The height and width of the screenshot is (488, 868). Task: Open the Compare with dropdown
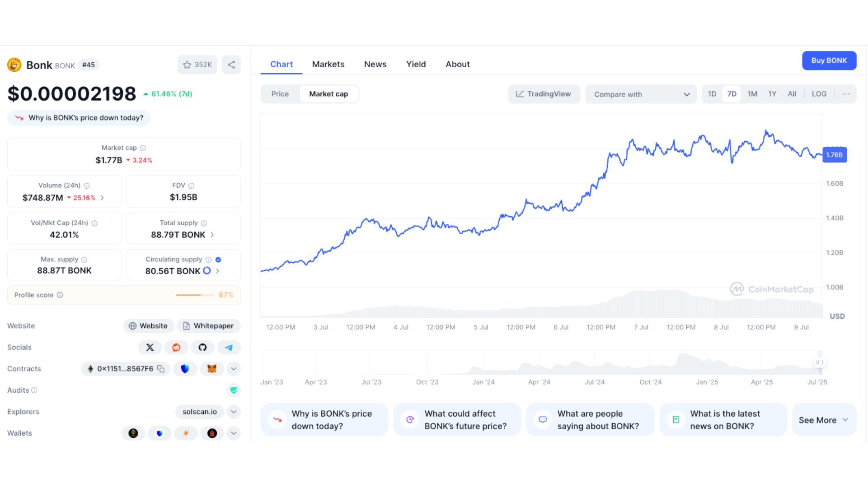tap(641, 94)
